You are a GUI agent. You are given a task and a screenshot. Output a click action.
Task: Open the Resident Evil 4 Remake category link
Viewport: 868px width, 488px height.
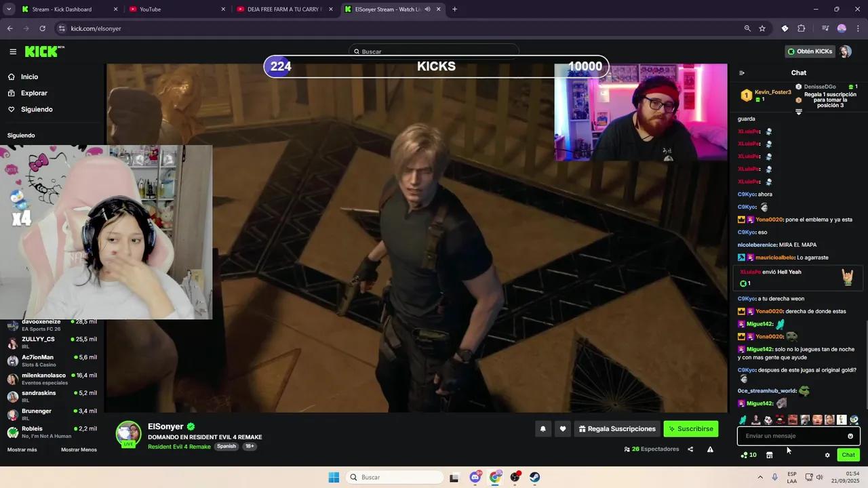179,447
